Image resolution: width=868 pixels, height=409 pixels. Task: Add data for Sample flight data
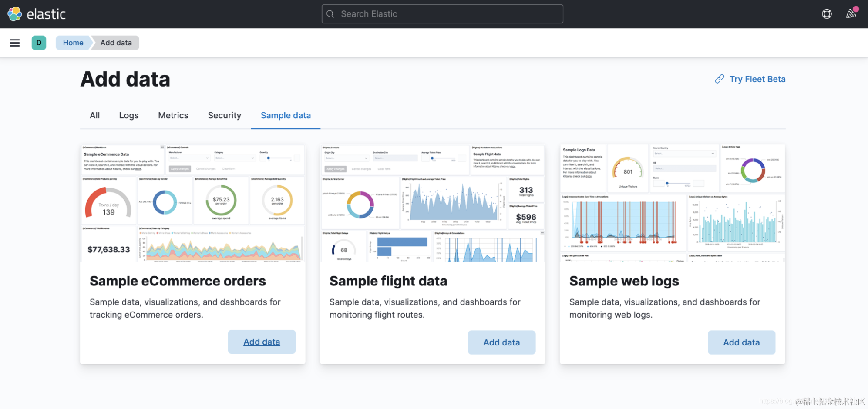(x=501, y=342)
